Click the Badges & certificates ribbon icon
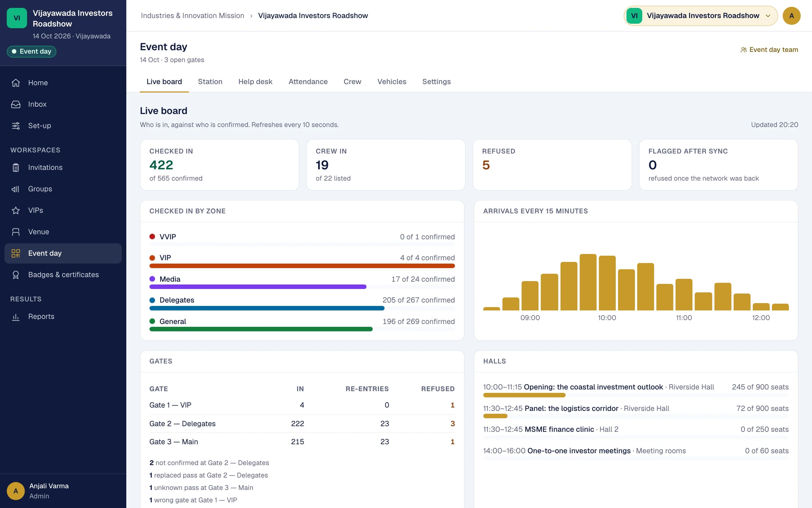 pyautogui.click(x=16, y=275)
